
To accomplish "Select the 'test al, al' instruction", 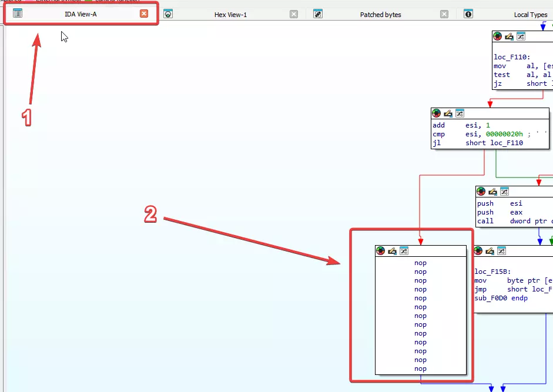I will pyautogui.click(x=523, y=75).
